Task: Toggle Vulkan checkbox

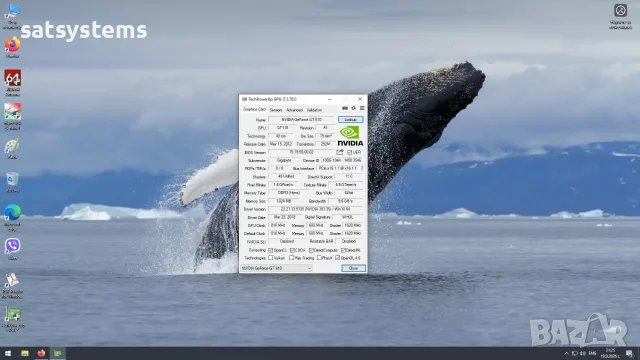Action: point(270,258)
